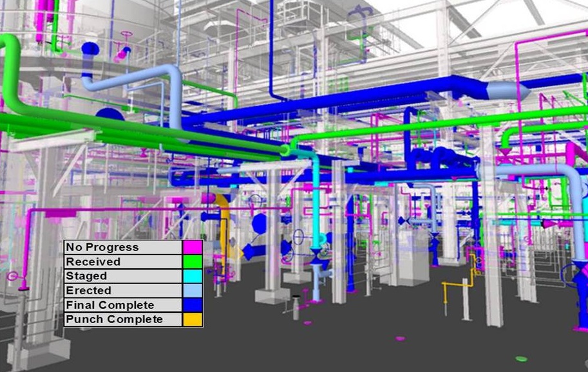Click the No Progress legend label
This screenshot has height=372, width=588.
pos(102,247)
